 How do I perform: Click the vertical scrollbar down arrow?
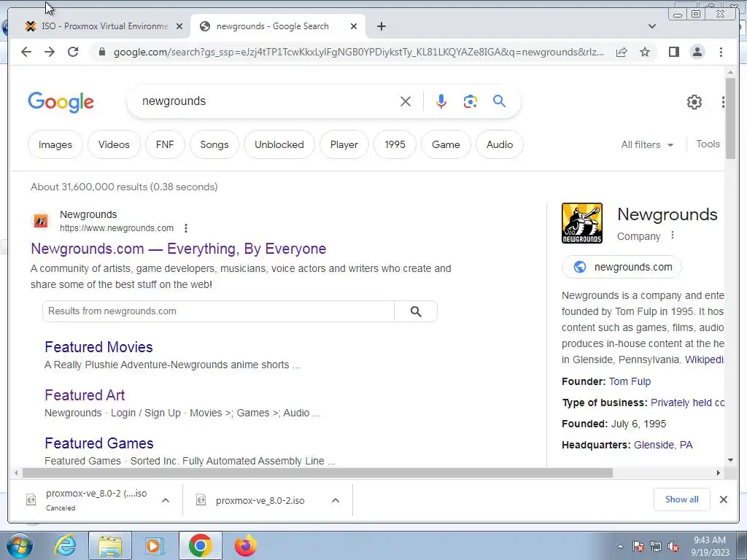pyautogui.click(x=730, y=460)
